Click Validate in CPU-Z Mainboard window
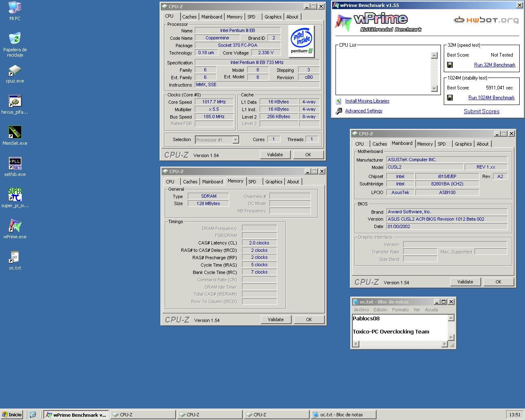The width and height of the screenshot is (525, 420). pyautogui.click(x=465, y=282)
